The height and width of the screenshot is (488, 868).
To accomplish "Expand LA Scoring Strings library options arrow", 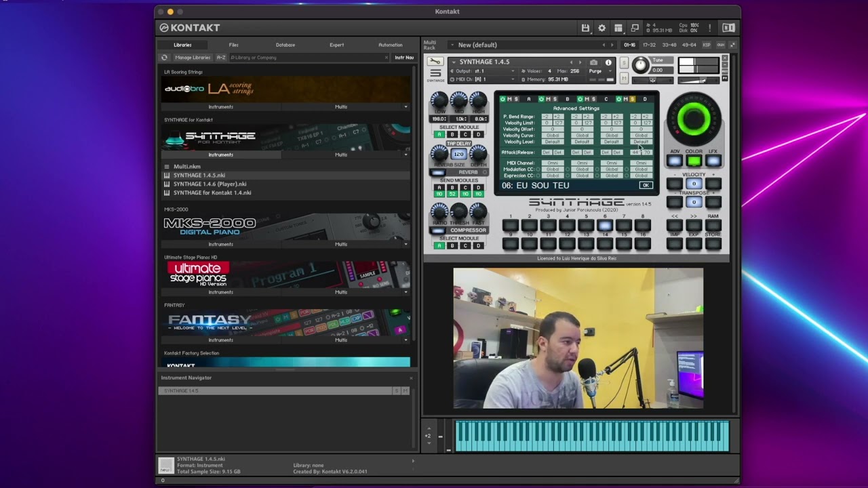I will pos(406,106).
